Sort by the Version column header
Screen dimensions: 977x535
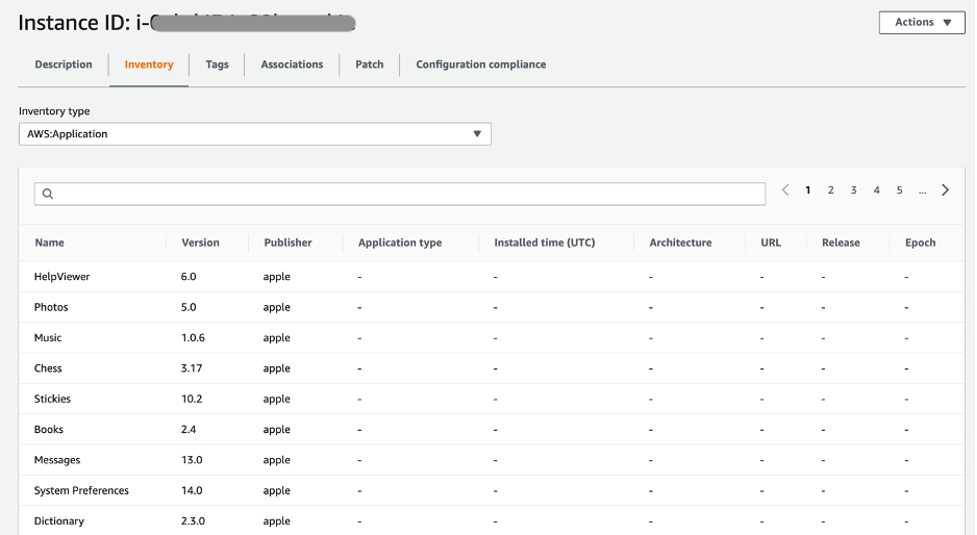tap(200, 242)
